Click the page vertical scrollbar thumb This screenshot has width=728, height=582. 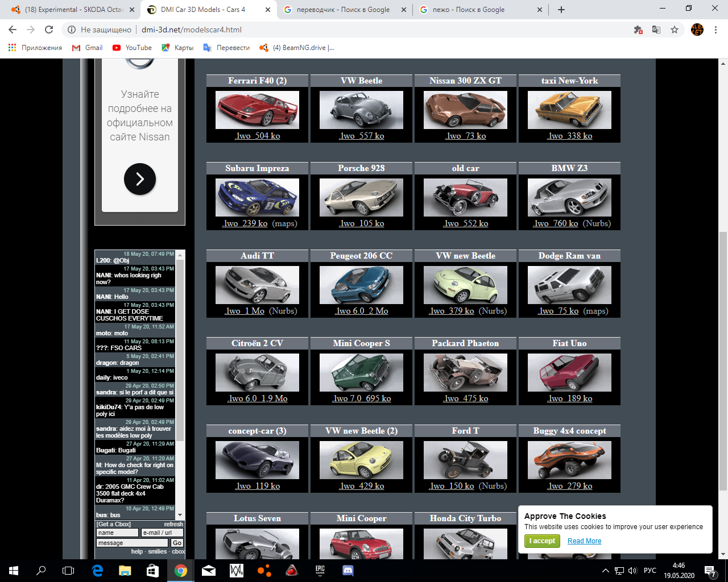point(723,360)
